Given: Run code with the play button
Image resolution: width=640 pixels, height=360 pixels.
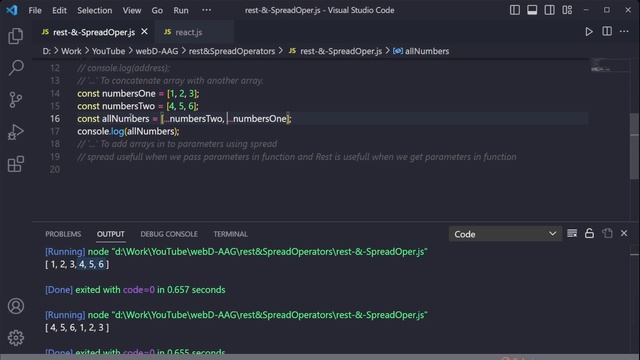Looking at the screenshot, I should point(589,32).
